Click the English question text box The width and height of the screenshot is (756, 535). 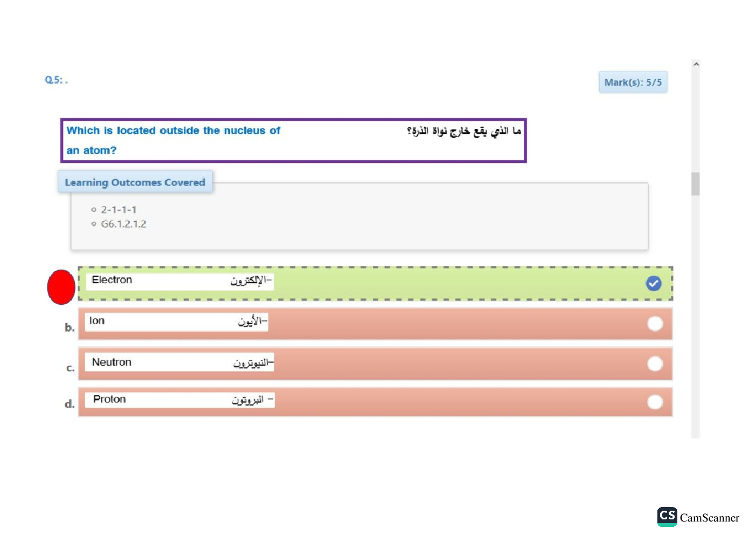173,140
